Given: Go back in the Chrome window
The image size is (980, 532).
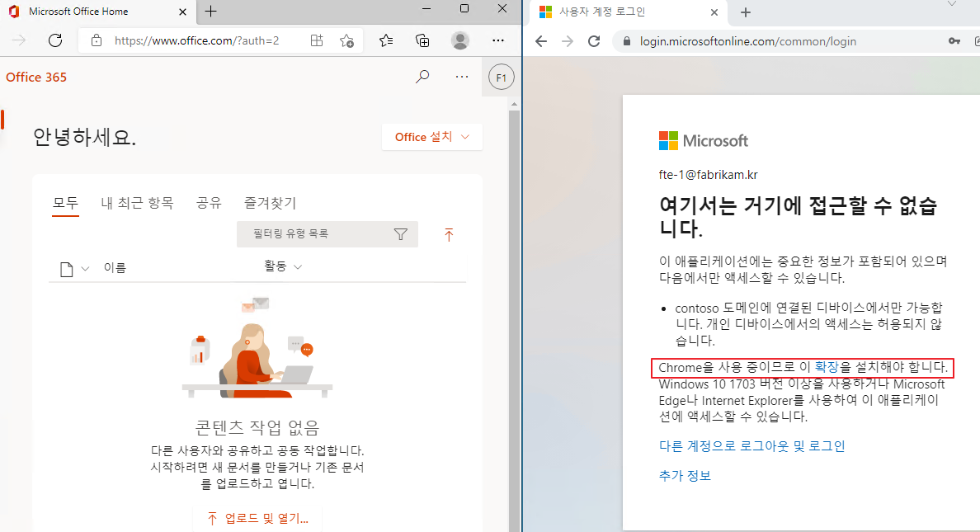Looking at the screenshot, I should [541, 41].
